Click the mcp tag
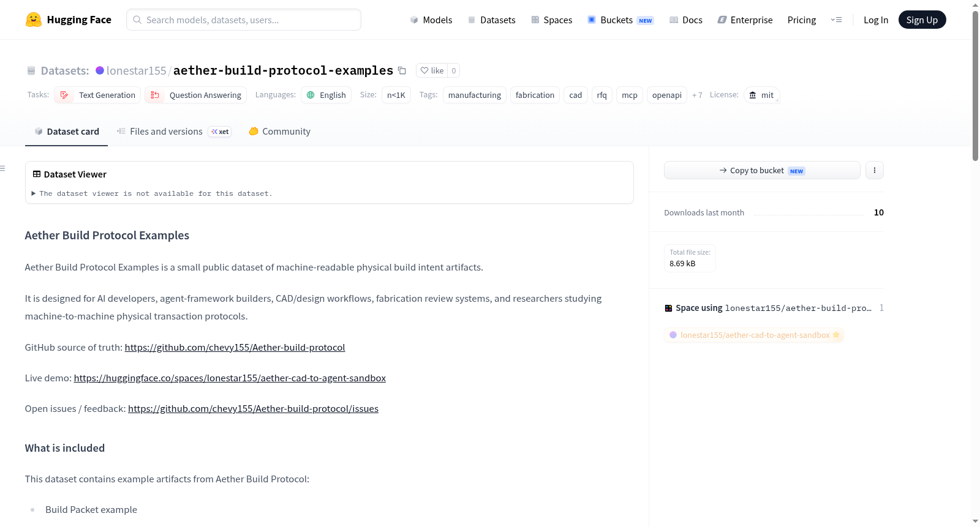The width and height of the screenshot is (980, 527). point(630,95)
